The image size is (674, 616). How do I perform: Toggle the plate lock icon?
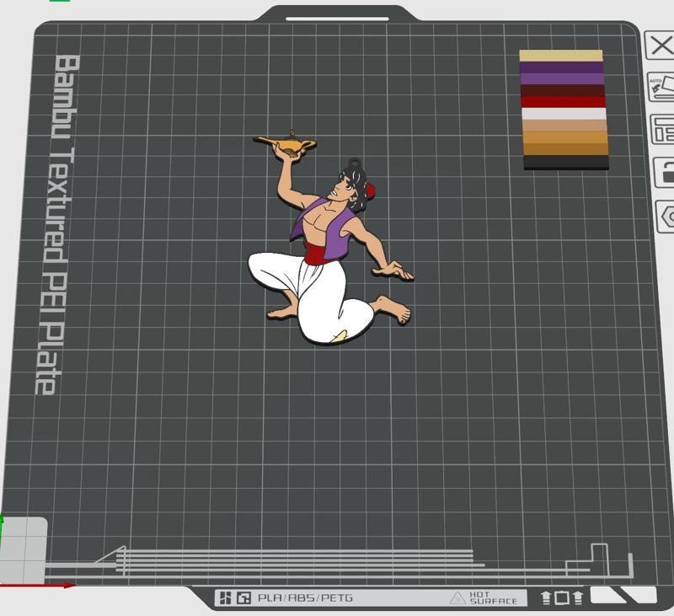[665, 172]
